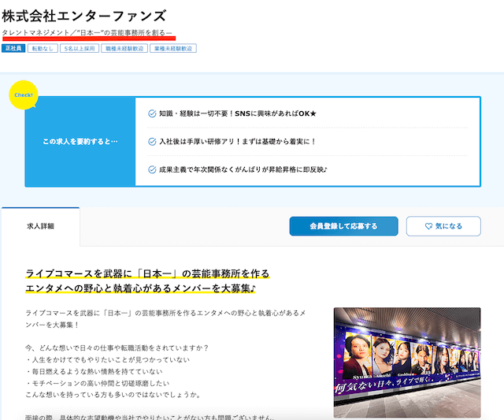Click the checkmark icon beside 成果主義で年次関係なく

[x=152, y=169]
